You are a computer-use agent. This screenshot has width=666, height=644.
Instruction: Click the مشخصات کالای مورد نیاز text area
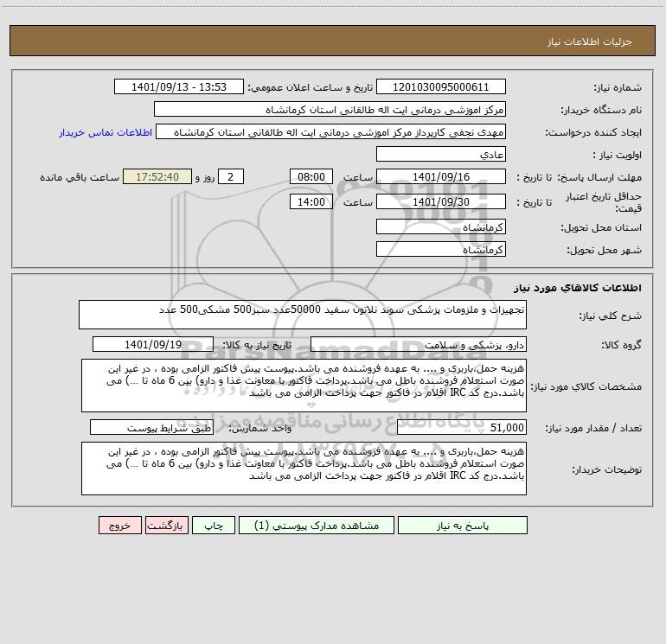pos(304,386)
